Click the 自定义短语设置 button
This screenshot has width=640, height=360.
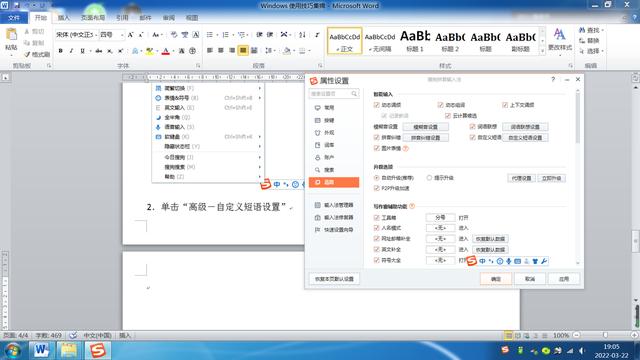(525, 138)
